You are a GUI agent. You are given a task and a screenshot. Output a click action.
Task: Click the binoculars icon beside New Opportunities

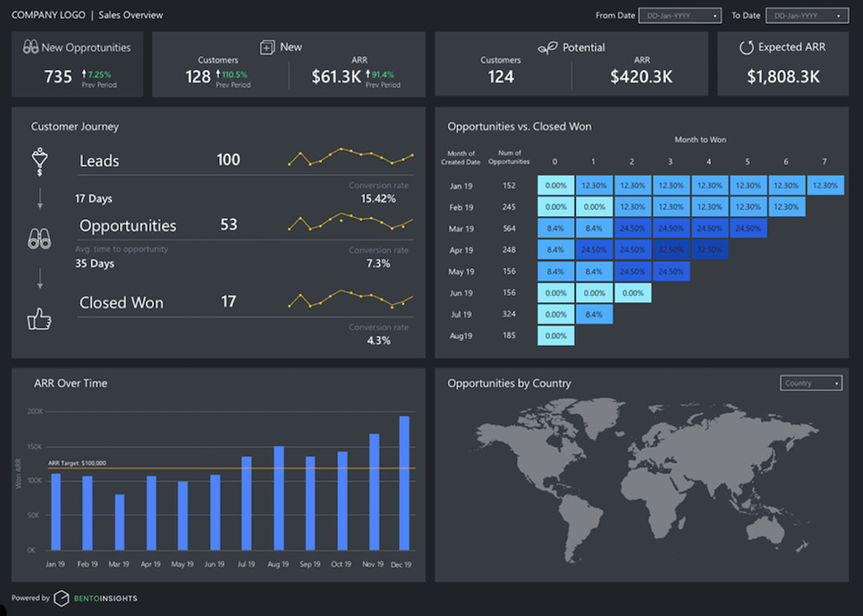coord(30,47)
